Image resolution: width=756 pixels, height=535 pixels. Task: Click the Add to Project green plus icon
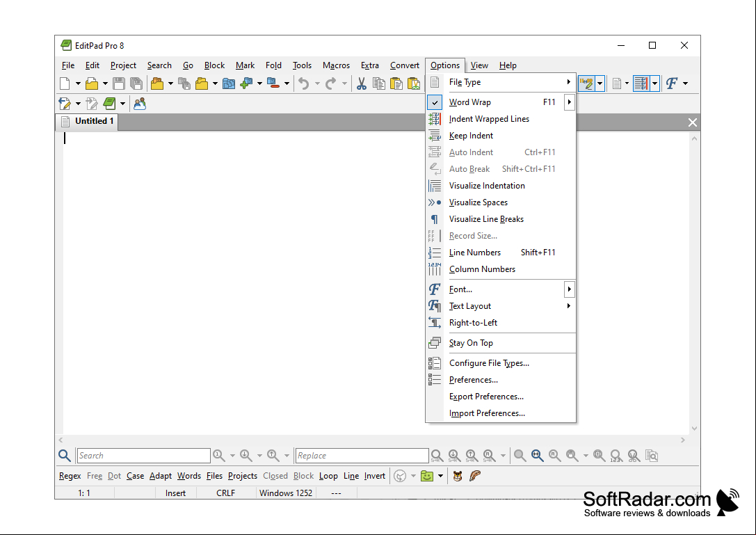tap(246, 83)
